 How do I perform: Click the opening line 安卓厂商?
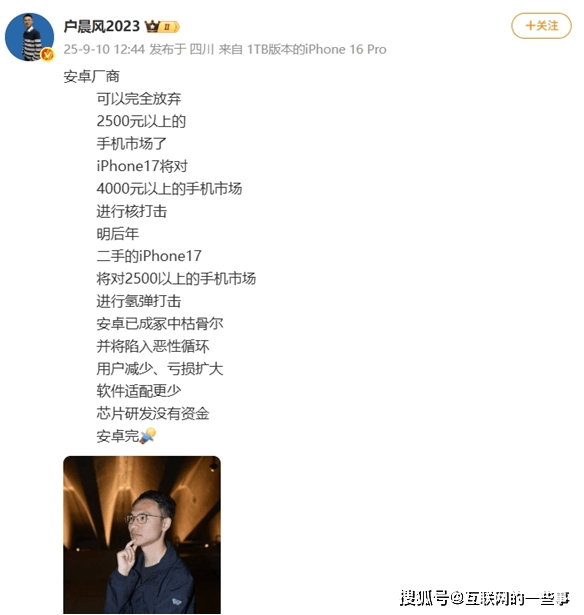(91, 76)
